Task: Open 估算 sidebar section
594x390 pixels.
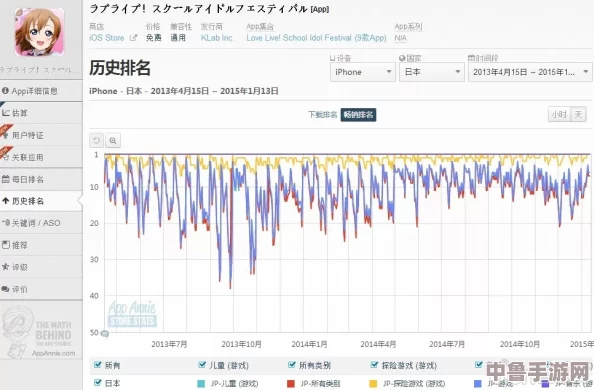Action: click(41, 113)
